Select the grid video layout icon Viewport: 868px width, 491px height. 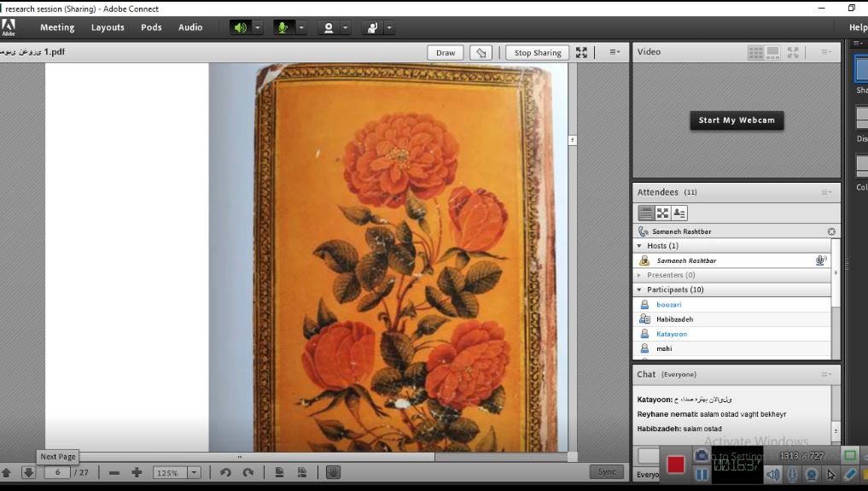point(755,52)
